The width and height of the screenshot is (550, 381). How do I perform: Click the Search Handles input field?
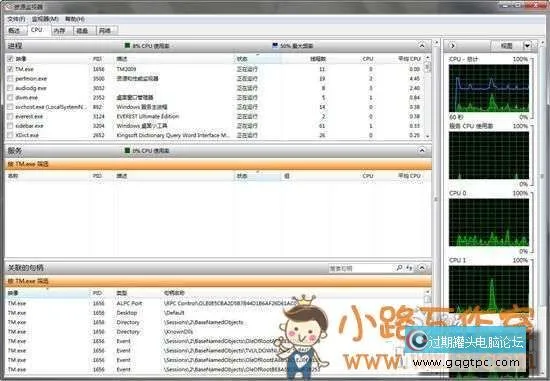coord(361,268)
